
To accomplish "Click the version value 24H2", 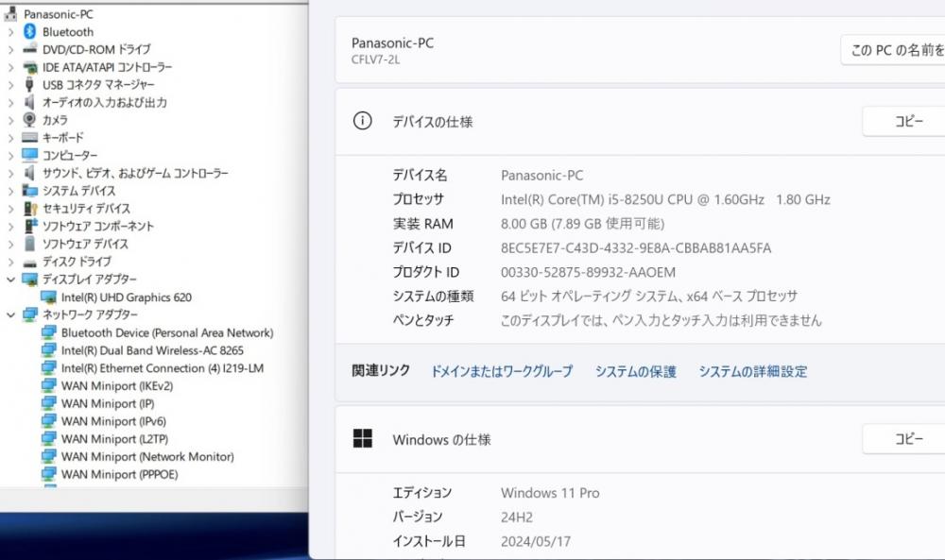I will click(x=517, y=517).
